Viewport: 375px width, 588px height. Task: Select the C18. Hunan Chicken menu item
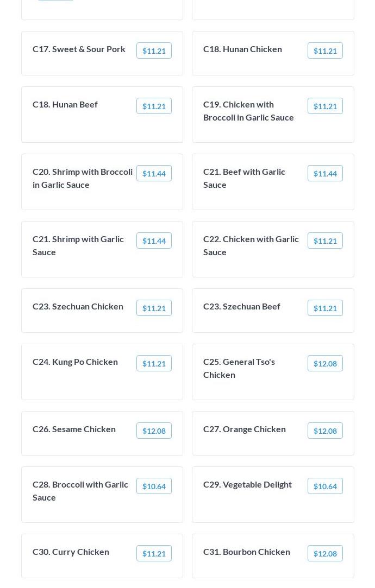[x=242, y=49]
